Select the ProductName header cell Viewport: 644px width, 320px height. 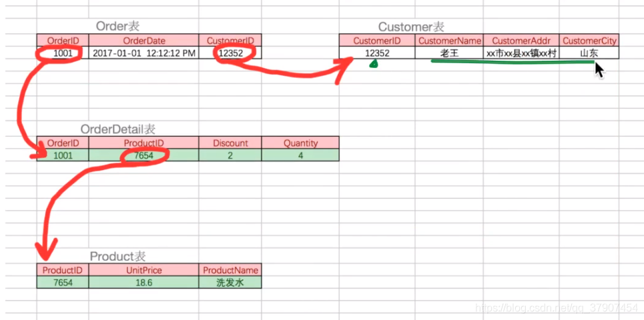click(230, 270)
